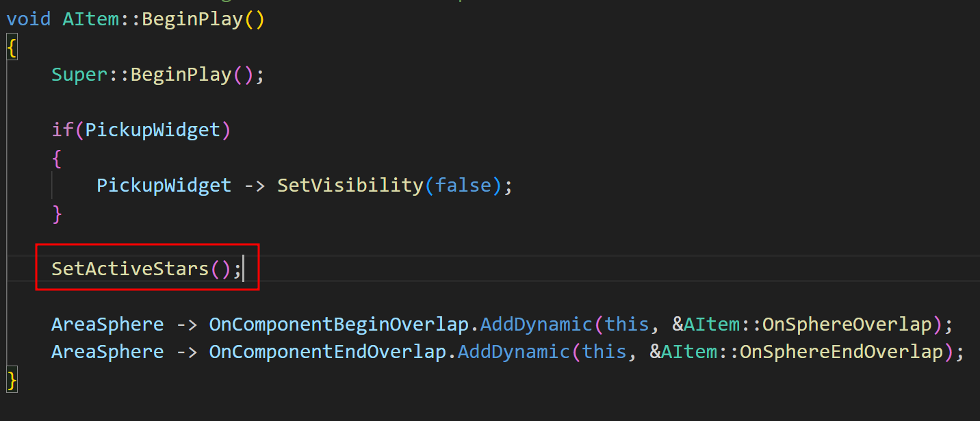Click 'PickupWidget' before the SetVisibility arrow

point(164,185)
